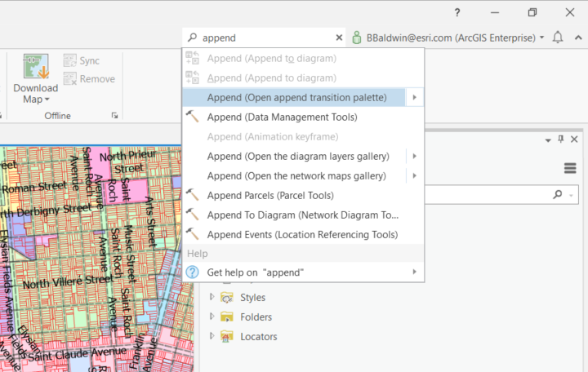Click the Remove button
Image resolution: width=588 pixels, height=372 pixels.
[x=89, y=79]
